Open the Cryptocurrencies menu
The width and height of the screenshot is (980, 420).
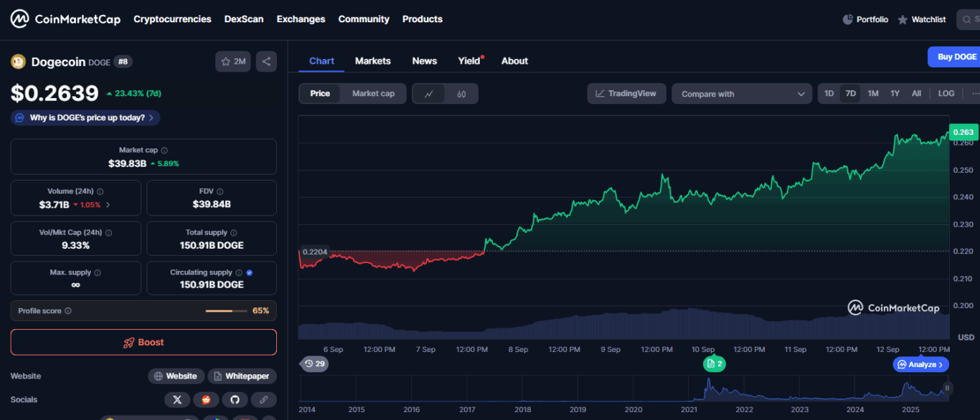point(172,19)
